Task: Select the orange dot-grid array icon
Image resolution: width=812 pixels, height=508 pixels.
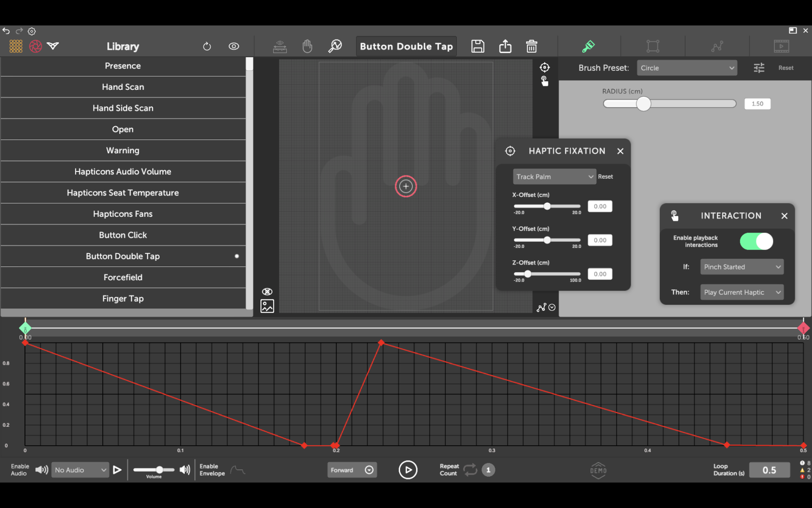Action: 16,46
